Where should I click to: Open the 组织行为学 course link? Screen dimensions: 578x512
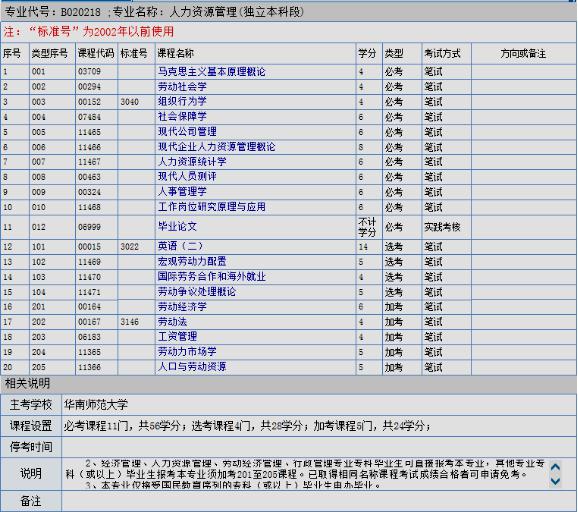tap(182, 101)
